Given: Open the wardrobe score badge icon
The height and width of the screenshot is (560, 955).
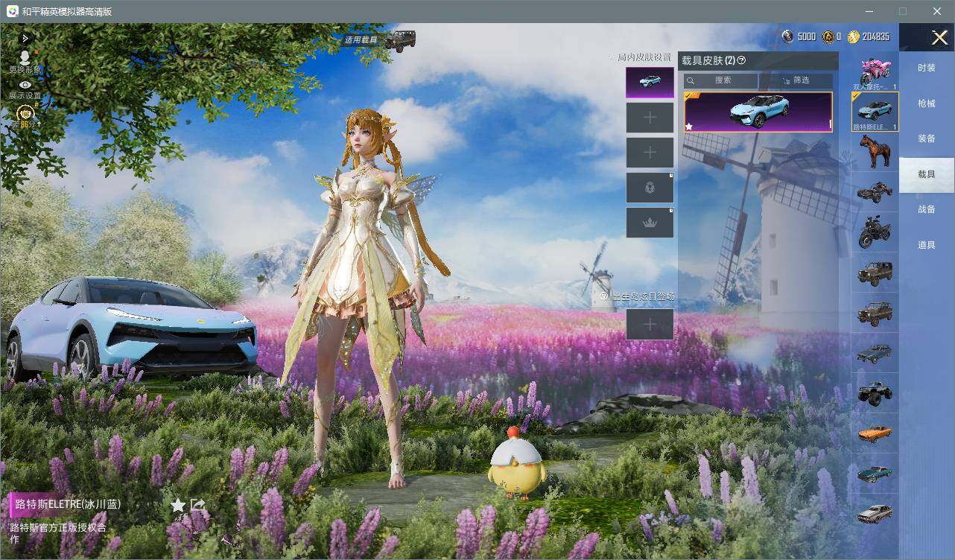Looking at the screenshot, I should [x=25, y=116].
